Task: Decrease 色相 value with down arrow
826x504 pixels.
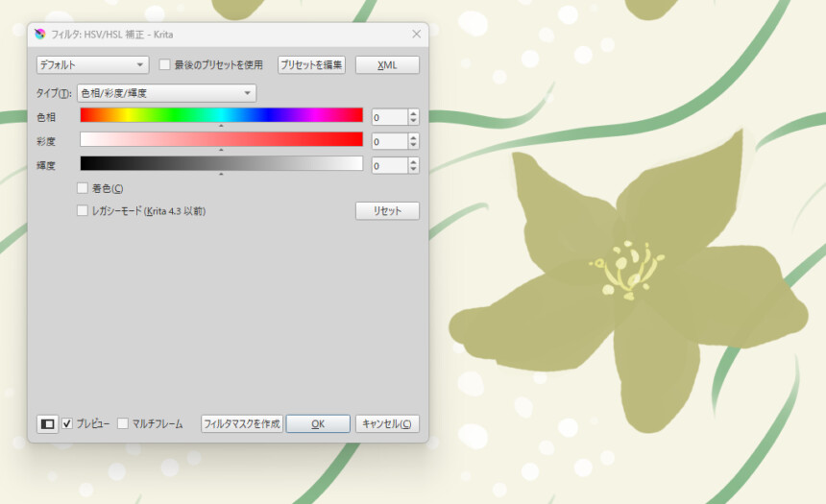Action: coord(414,121)
